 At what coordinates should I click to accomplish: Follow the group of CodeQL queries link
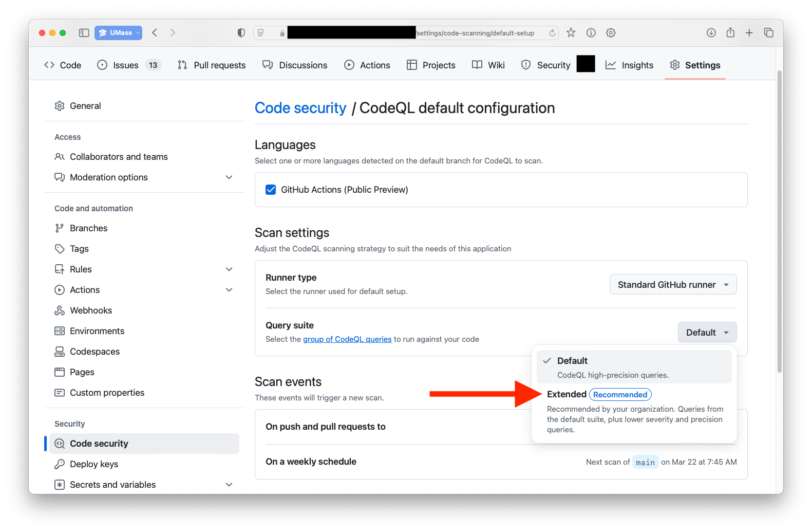pos(347,339)
